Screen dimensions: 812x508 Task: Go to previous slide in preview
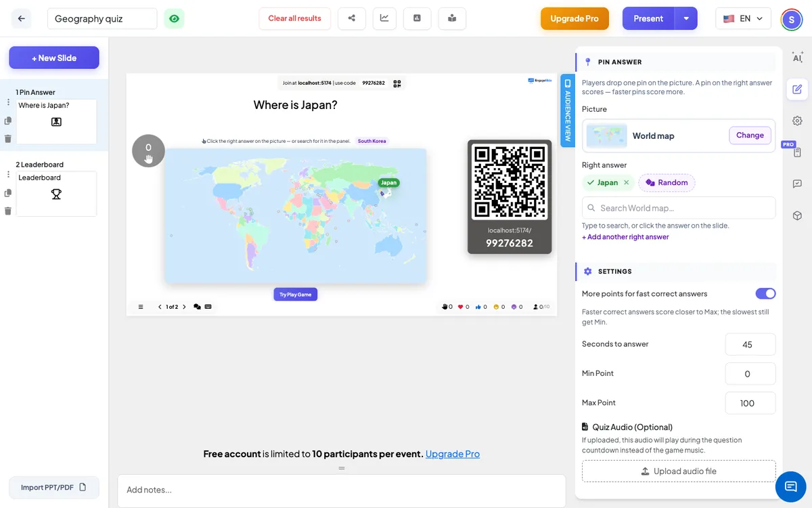pos(160,307)
